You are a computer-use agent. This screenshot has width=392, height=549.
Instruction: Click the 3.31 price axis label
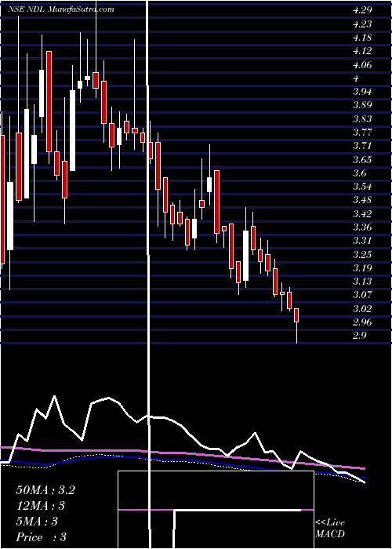362,241
